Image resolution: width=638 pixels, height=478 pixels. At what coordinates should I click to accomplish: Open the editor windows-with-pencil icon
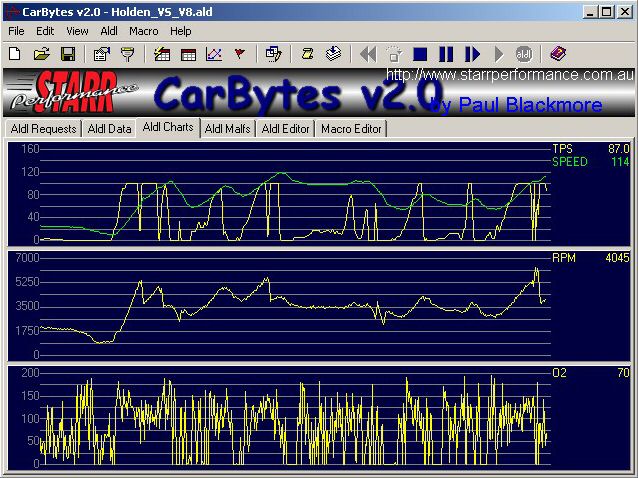[273, 54]
